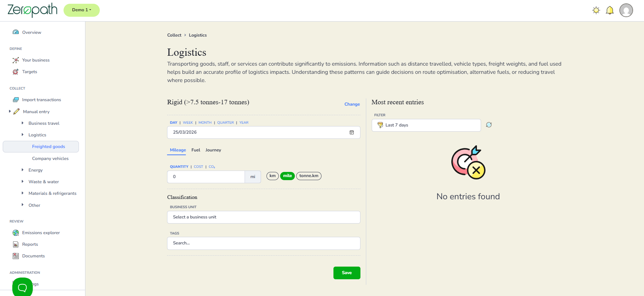
Task: Select CO₂ input mode
Action: 212,167
